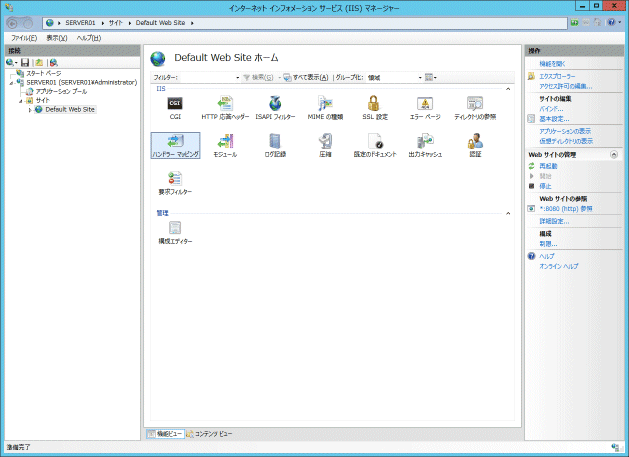This screenshot has width=629, height=457.
Task: Click the save icon in connections toolbar
Action: (x=25, y=63)
